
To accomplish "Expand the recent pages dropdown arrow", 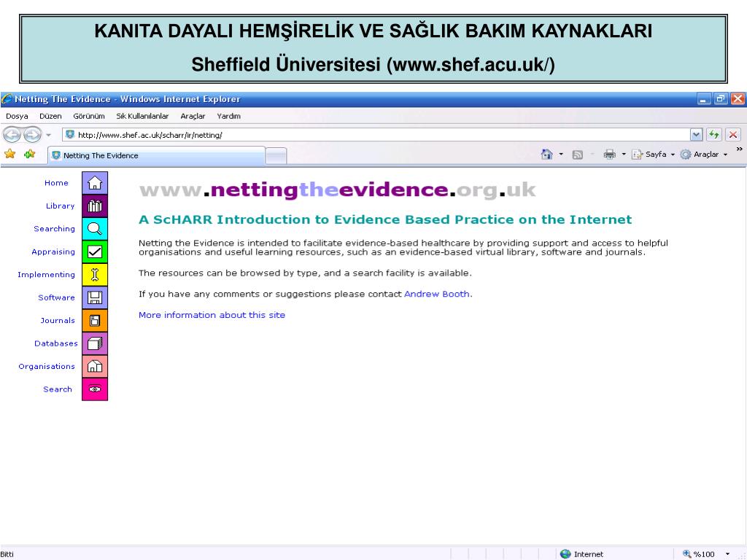I will (x=48, y=135).
